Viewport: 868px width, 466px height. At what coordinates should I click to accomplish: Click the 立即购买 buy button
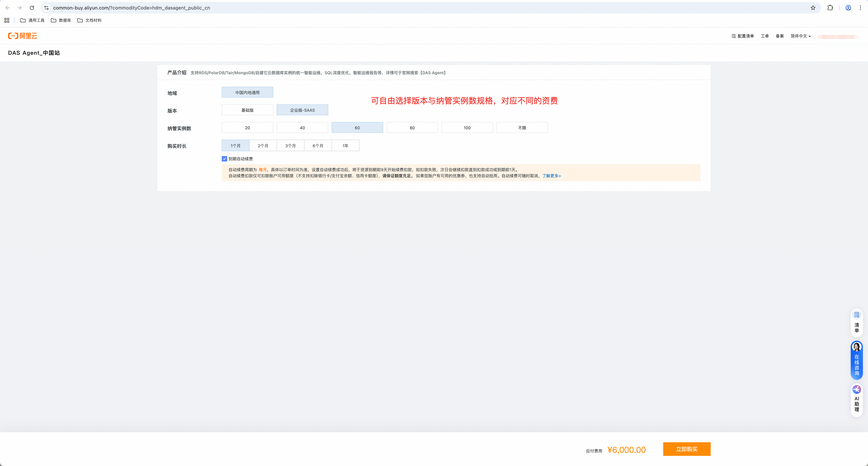[x=686, y=449]
